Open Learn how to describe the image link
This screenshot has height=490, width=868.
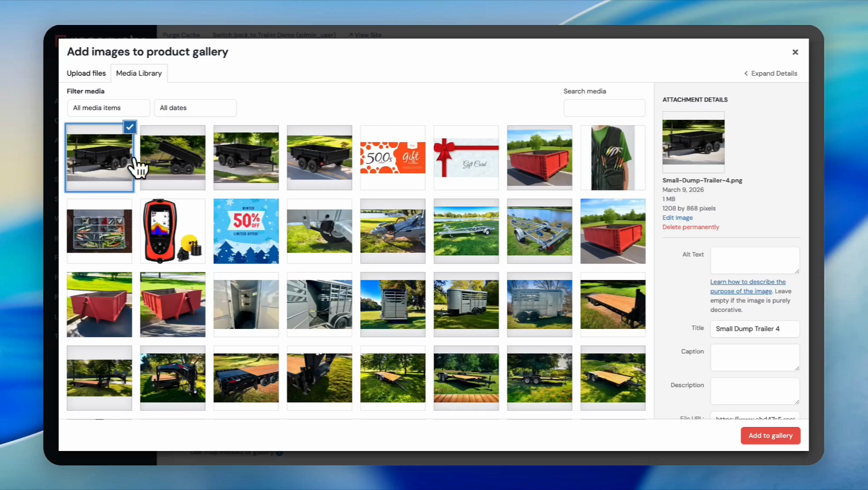[x=748, y=286]
